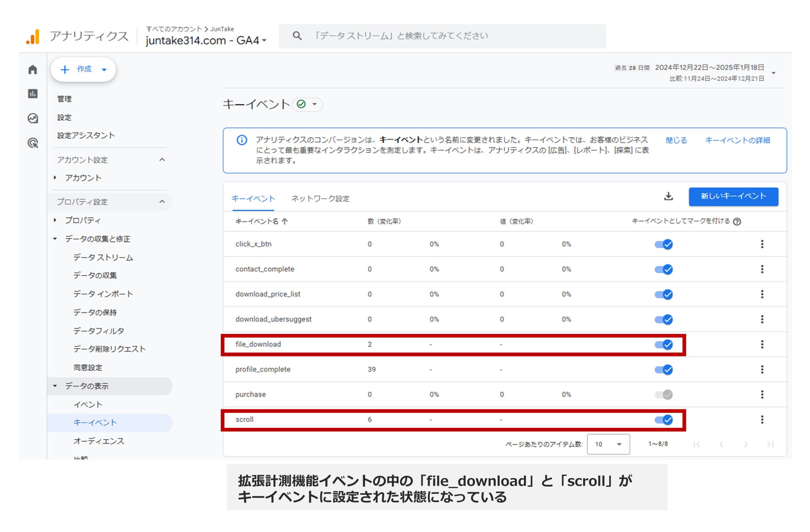
Task: Click the info icon in the notification banner
Action: coord(242,139)
